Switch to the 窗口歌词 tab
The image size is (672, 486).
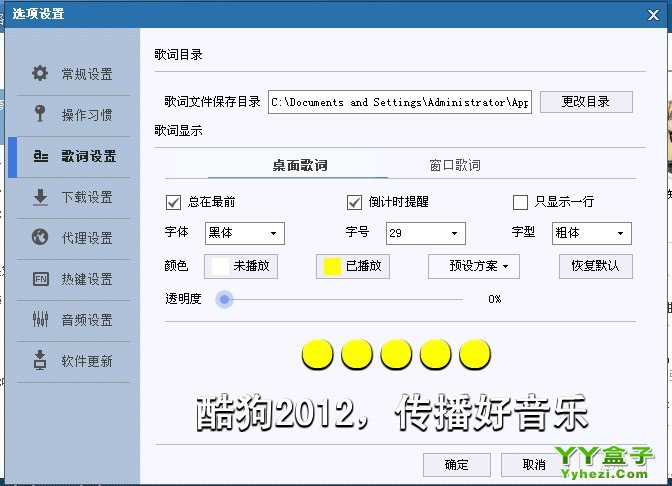455,165
